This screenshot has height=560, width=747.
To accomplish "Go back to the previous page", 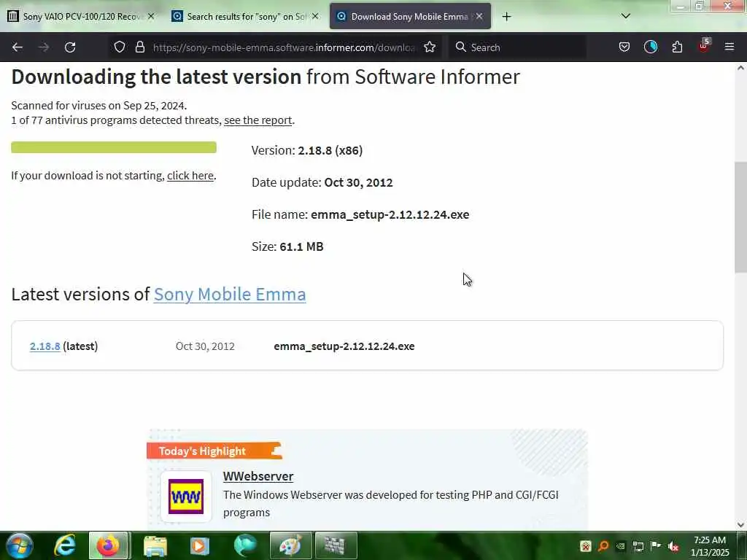I will coord(18,47).
